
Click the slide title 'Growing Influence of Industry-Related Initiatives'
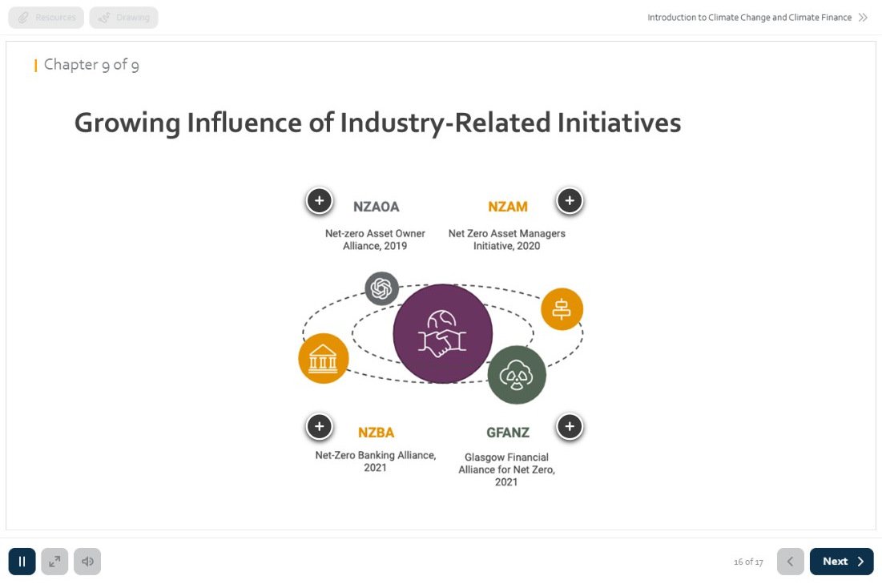point(377,123)
